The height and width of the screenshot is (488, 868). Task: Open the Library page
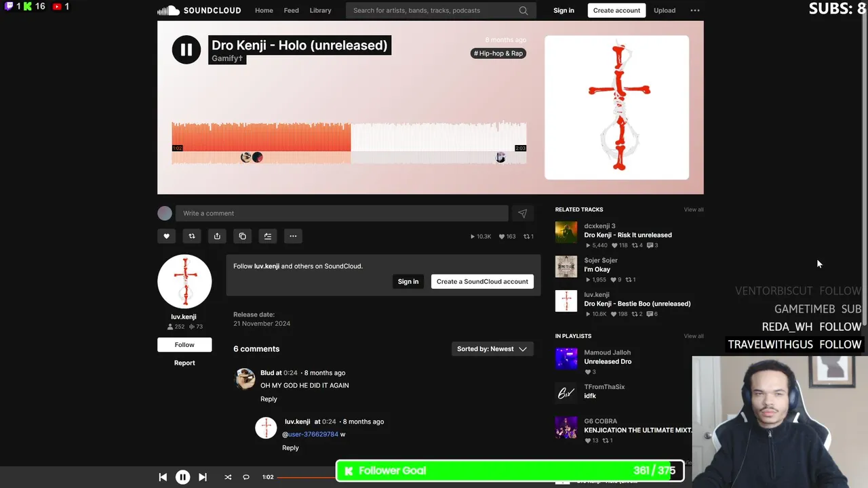[x=320, y=10]
